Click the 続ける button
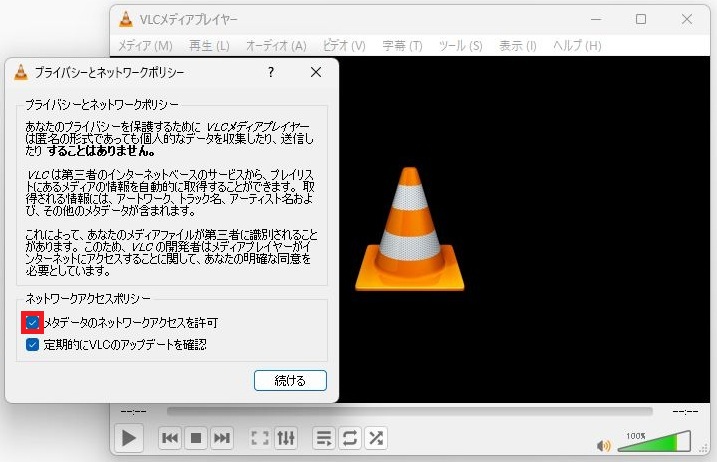The width and height of the screenshot is (717, 462). (290, 380)
